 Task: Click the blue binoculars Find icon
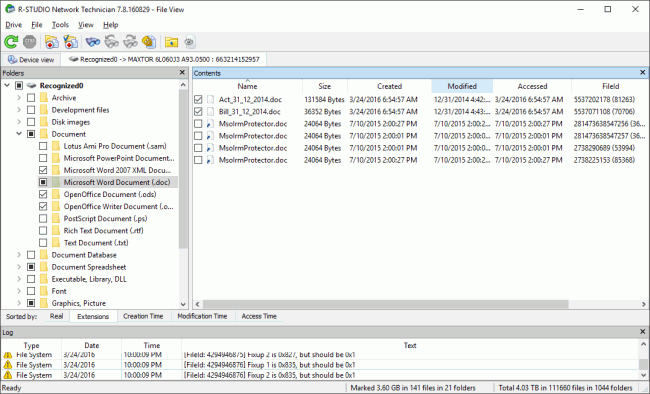[92, 41]
